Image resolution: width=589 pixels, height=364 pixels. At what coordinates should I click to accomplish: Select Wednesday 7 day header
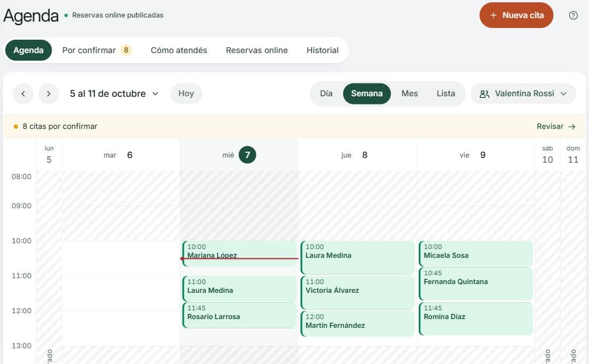point(239,155)
